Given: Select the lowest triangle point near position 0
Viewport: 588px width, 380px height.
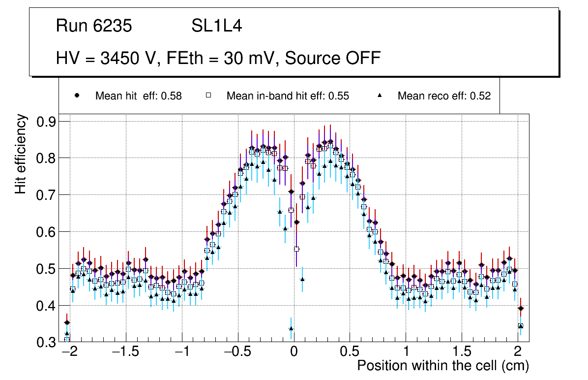Looking at the screenshot, I should (x=291, y=328).
